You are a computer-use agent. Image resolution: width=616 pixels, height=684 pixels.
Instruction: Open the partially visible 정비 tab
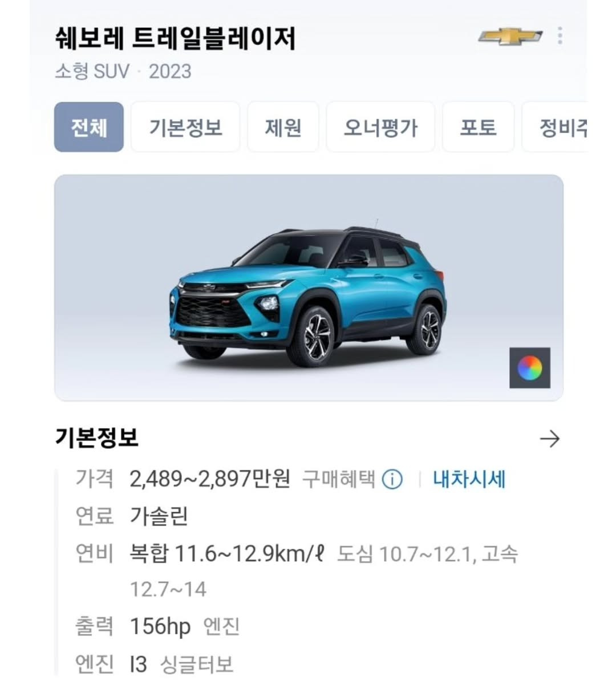pyautogui.click(x=555, y=127)
